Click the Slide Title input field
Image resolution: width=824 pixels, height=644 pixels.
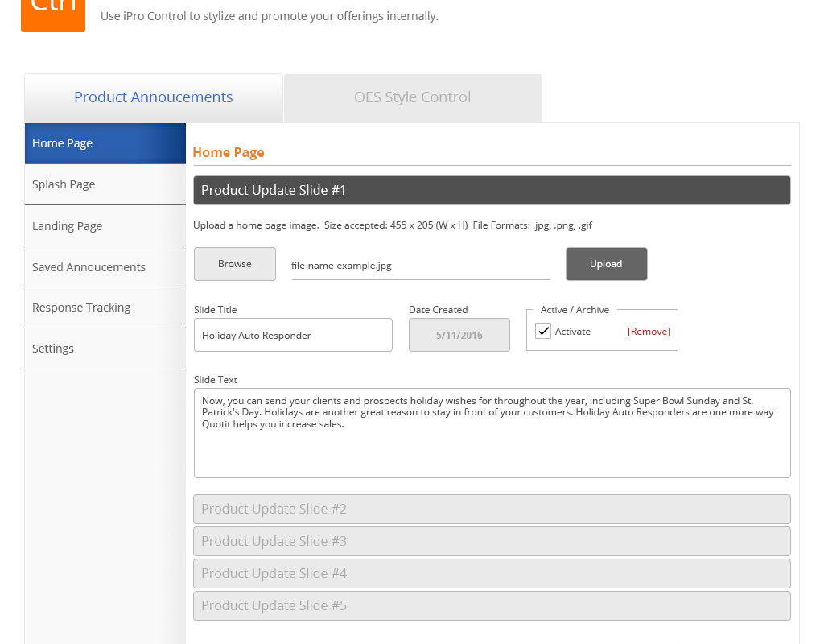click(x=293, y=335)
